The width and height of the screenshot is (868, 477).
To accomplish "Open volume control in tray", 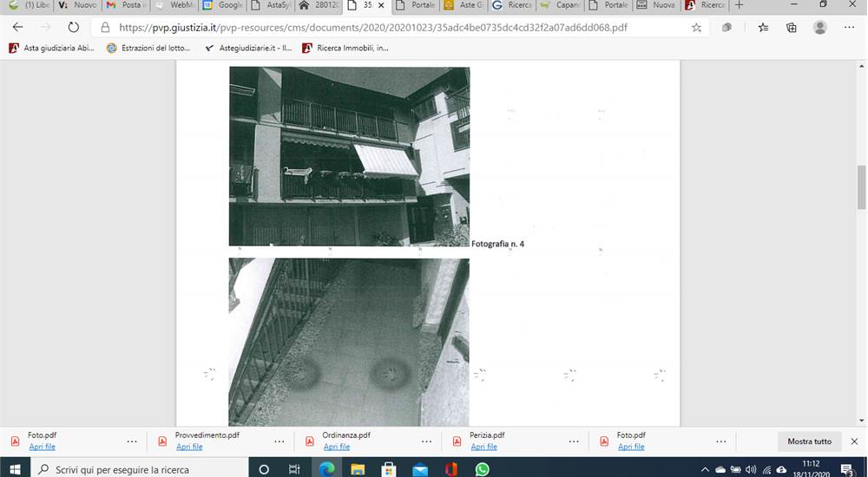I will coord(751,470).
